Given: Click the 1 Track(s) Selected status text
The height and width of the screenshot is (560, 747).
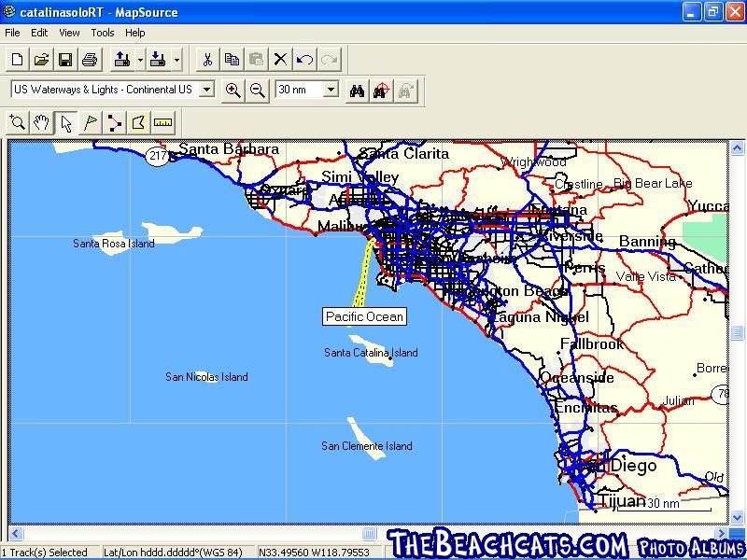Looking at the screenshot, I should click(44, 553).
